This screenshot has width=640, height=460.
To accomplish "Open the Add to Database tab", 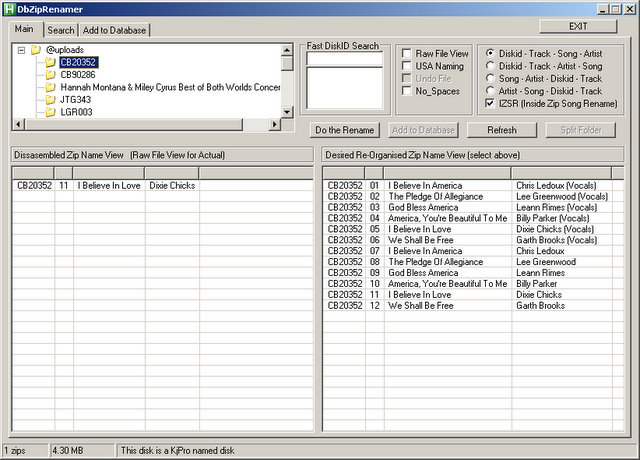I will [113, 30].
